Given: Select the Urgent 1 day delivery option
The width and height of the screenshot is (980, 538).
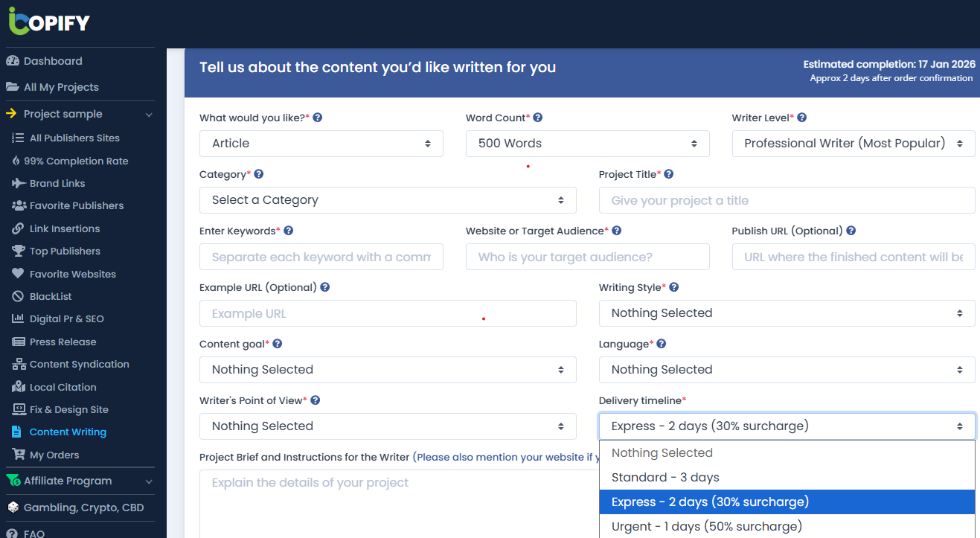Looking at the screenshot, I should click(705, 526).
